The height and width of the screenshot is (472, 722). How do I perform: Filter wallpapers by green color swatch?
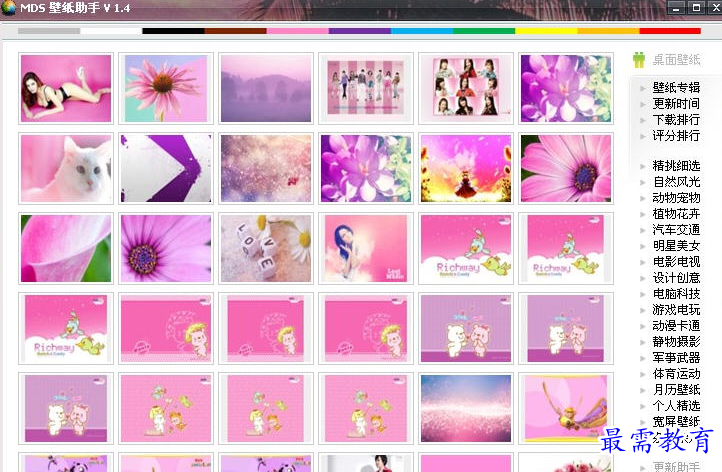point(484,31)
